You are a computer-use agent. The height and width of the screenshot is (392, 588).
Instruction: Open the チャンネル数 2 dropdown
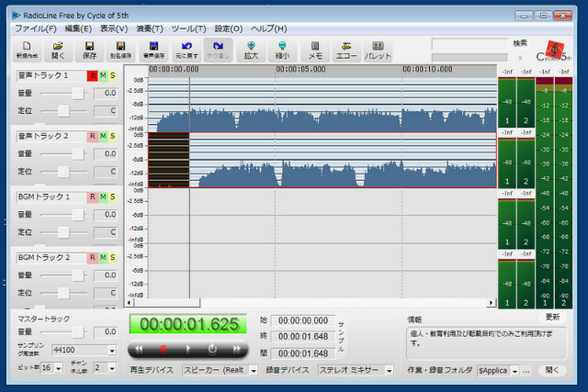112,368
